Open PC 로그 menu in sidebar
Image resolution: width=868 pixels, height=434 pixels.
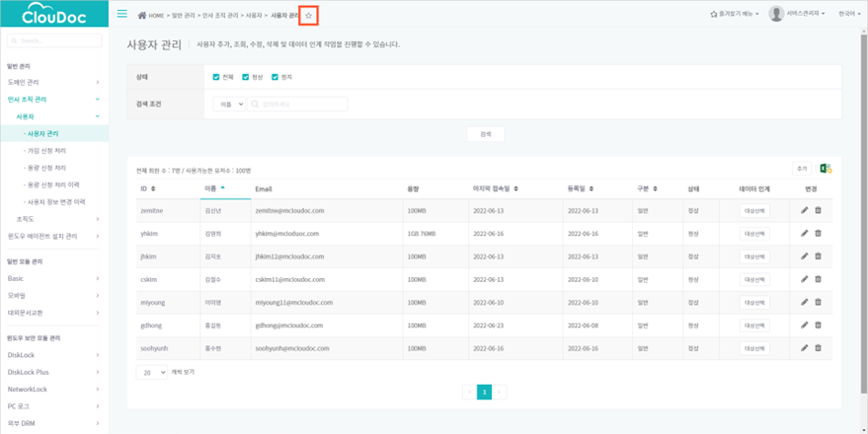[x=53, y=406]
